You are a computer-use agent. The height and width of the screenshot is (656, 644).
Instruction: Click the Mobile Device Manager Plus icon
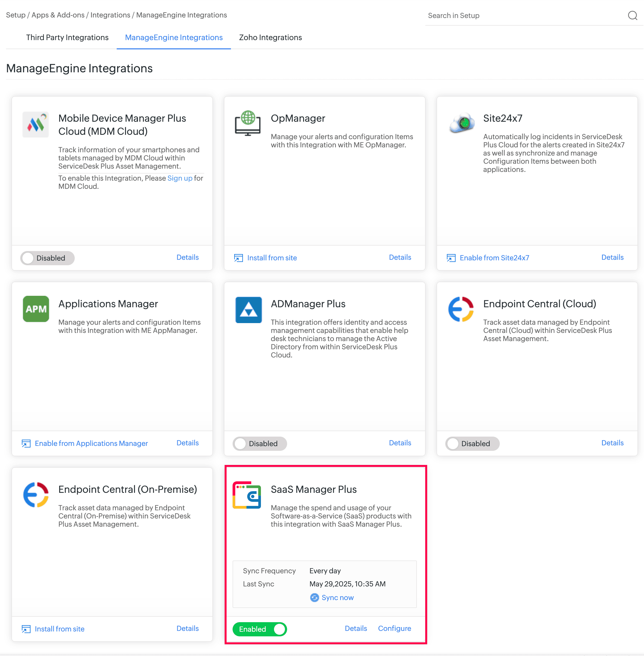(35, 124)
